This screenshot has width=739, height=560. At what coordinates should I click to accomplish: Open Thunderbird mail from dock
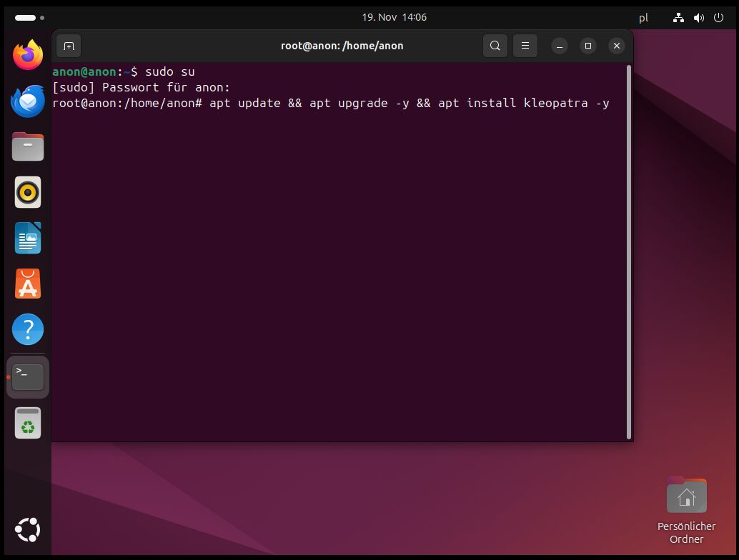click(28, 101)
